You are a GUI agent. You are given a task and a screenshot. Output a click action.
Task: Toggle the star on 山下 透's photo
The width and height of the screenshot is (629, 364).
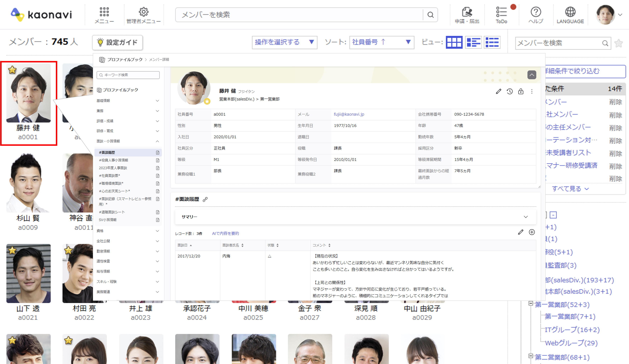click(12, 250)
